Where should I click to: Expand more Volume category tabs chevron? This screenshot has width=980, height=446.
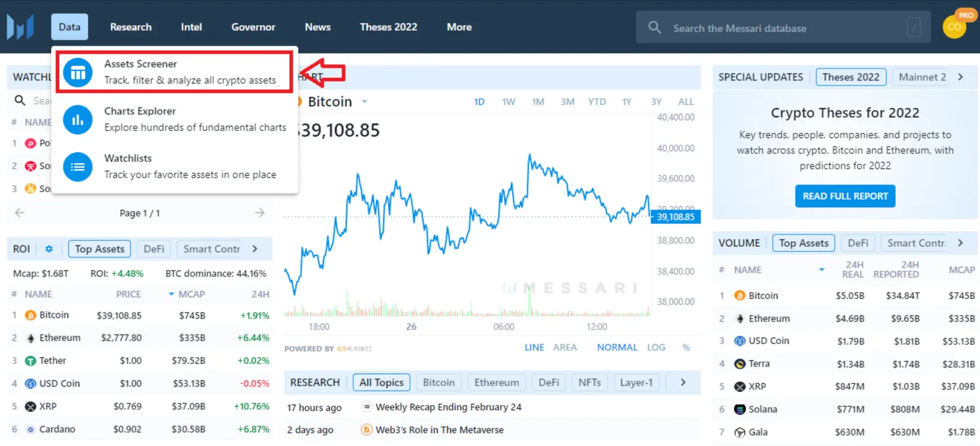pos(960,243)
